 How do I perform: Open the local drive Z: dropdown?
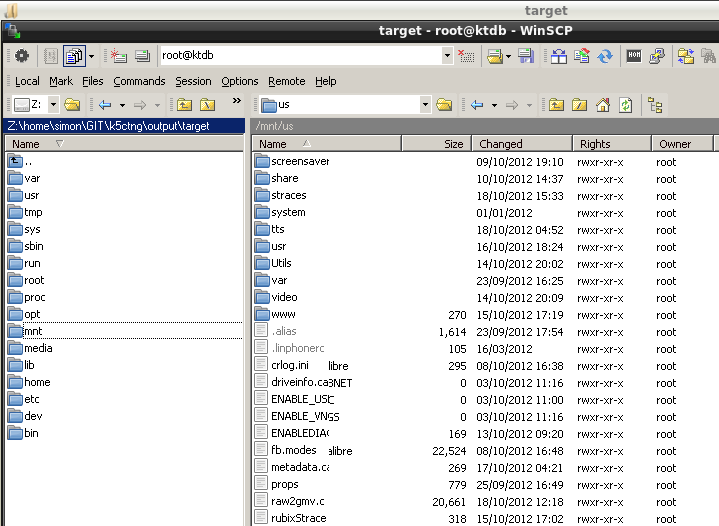[x=51, y=105]
